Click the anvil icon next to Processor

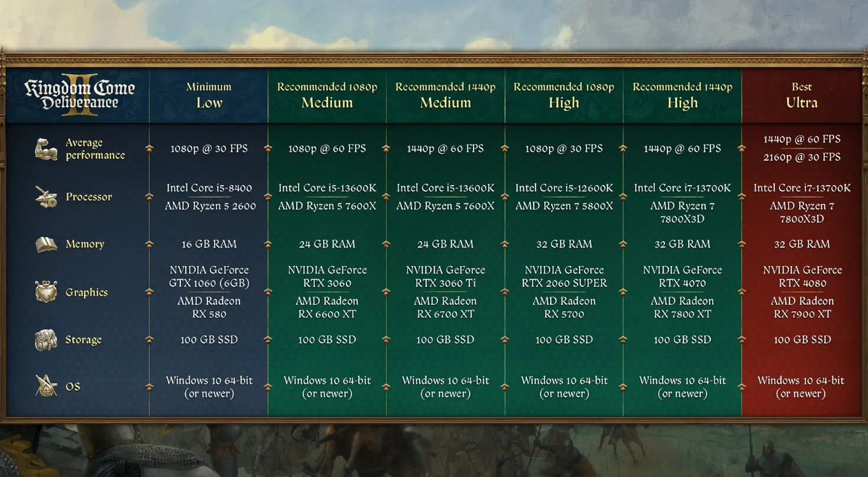click(46, 197)
